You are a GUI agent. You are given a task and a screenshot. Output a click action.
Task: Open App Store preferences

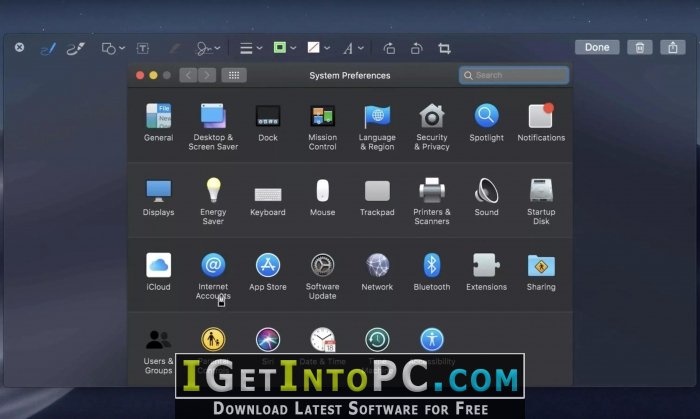point(268,271)
